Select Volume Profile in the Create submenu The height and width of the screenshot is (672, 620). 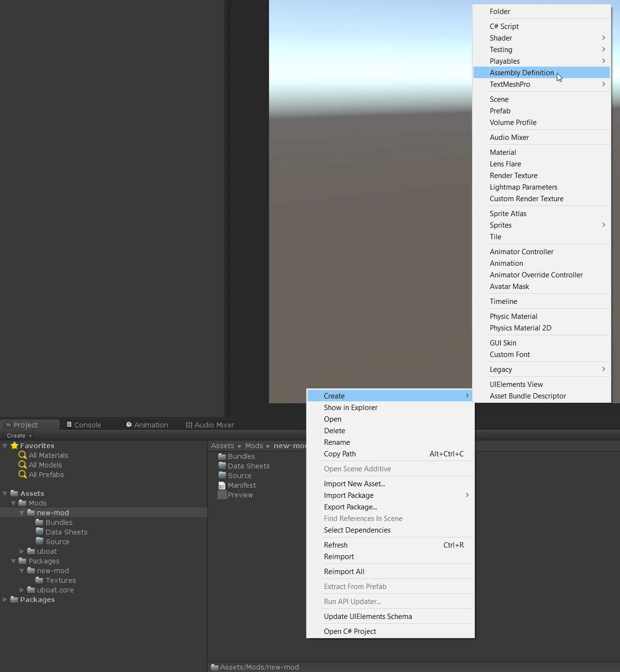541,123
